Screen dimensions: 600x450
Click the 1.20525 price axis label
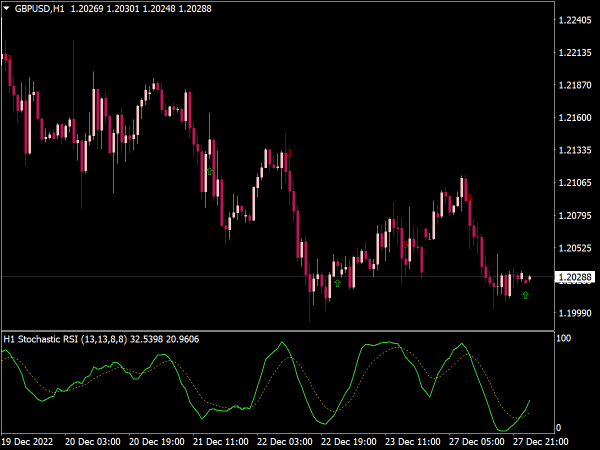575,248
